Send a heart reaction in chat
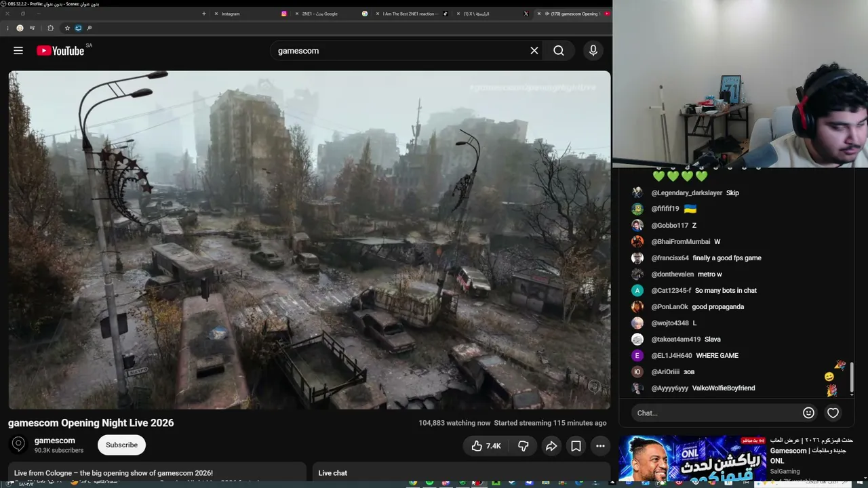The height and width of the screenshot is (488, 868). (833, 413)
